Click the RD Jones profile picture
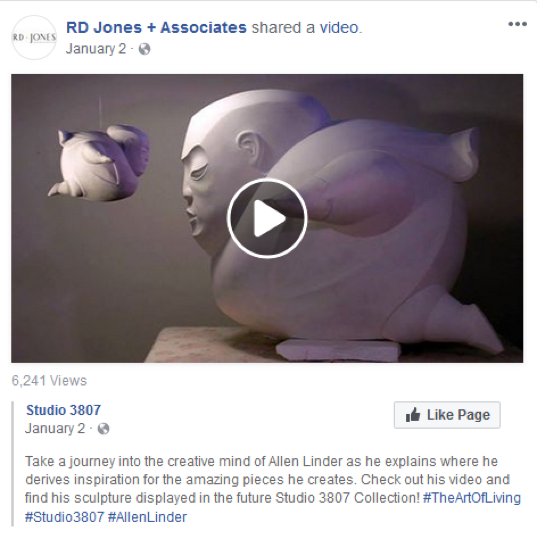Viewport: 537px width, 539px height. pos(34,37)
